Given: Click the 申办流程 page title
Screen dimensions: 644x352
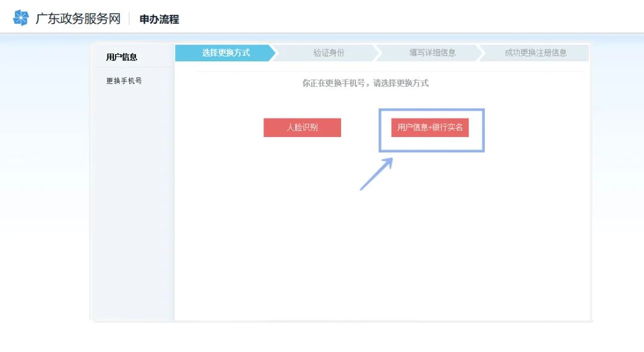Looking at the screenshot, I should tap(156, 19).
